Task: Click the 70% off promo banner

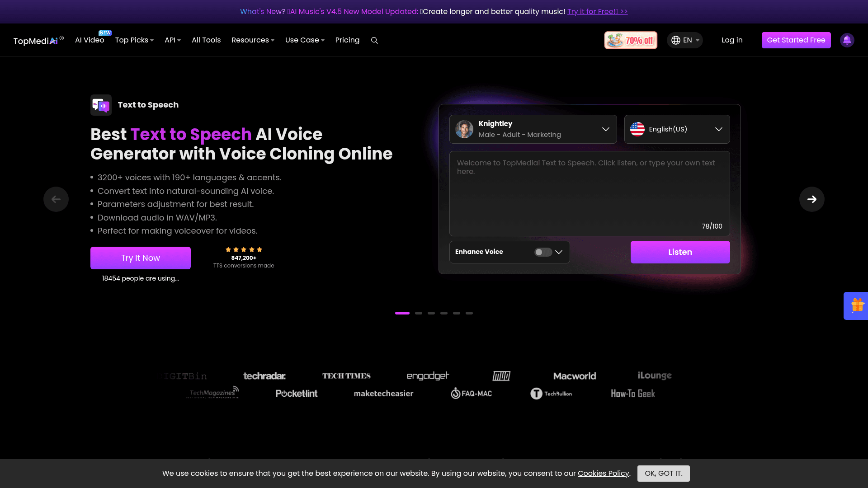Action: 631,40
